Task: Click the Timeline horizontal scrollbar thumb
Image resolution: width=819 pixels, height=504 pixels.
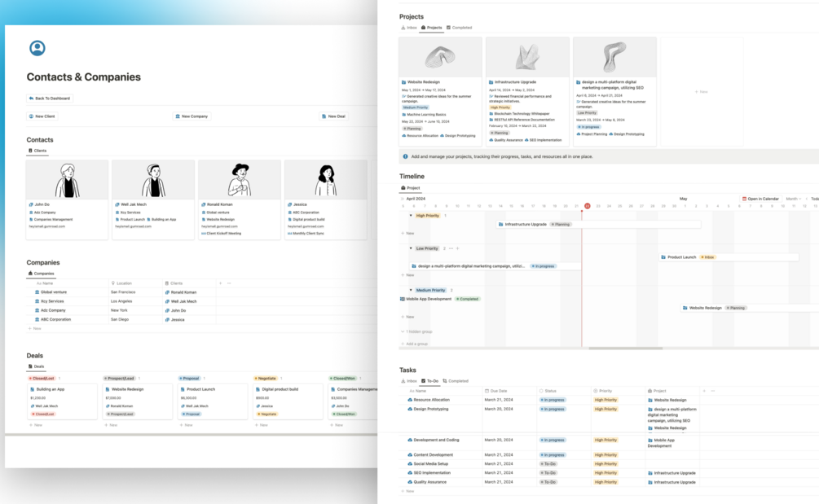Action: tap(626, 348)
